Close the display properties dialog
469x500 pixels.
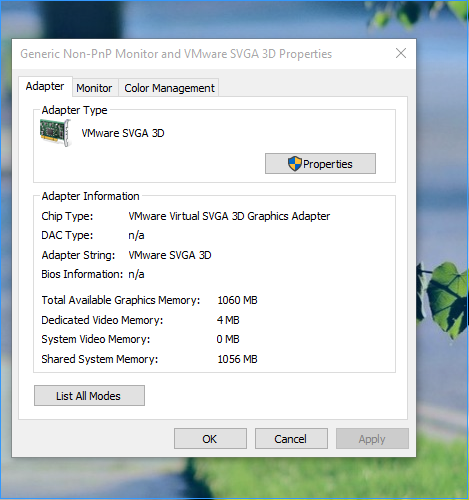401,53
